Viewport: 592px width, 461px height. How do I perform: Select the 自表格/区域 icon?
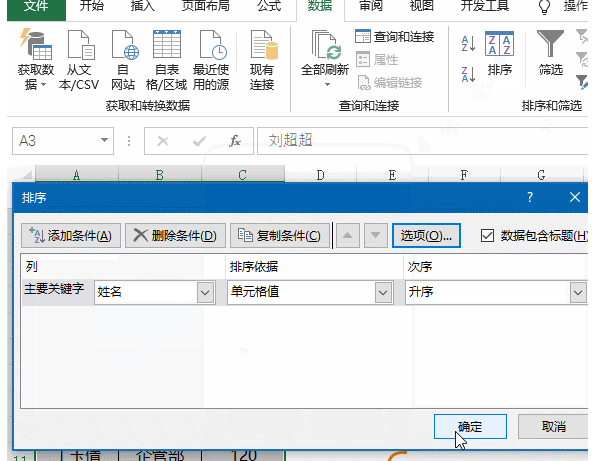click(x=166, y=45)
